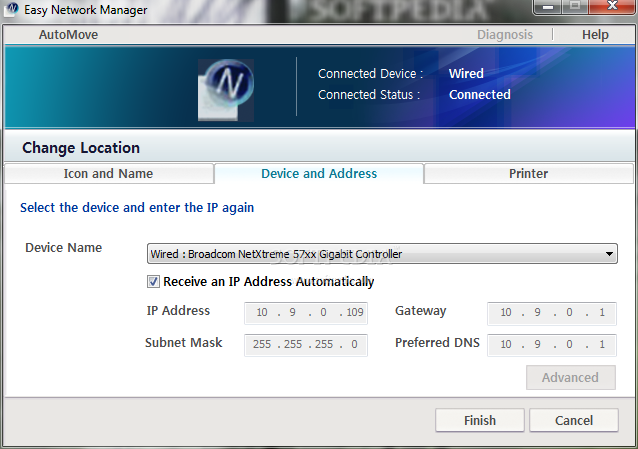Click the Advanced button

point(570,377)
